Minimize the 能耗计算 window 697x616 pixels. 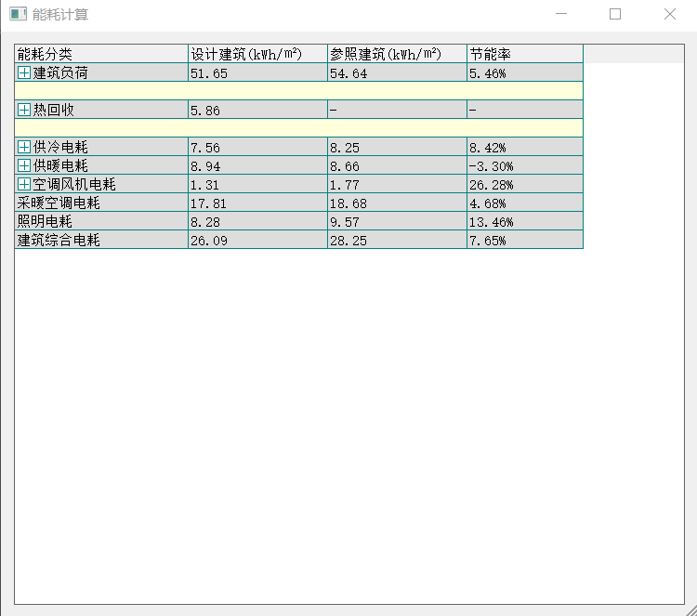(x=560, y=15)
